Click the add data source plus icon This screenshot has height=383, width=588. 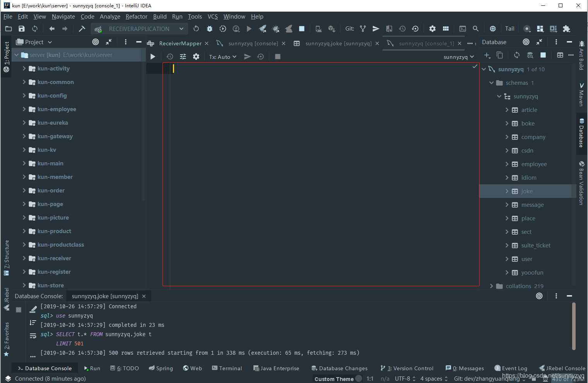click(487, 55)
